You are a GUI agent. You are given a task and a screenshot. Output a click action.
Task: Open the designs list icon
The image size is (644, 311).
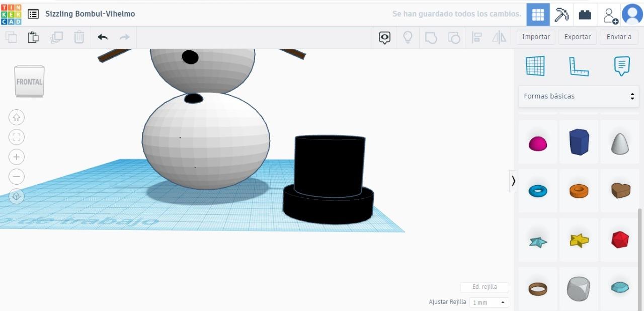[33, 14]
